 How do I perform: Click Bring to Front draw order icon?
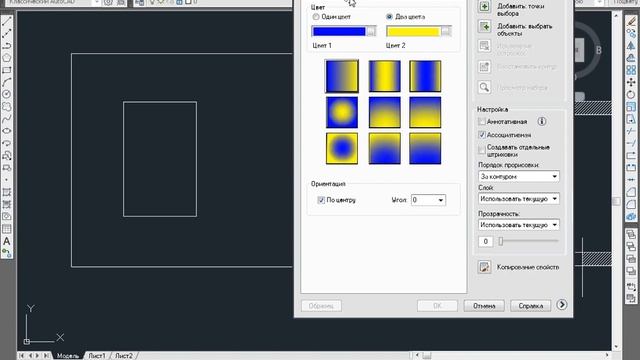coord(631,234)
